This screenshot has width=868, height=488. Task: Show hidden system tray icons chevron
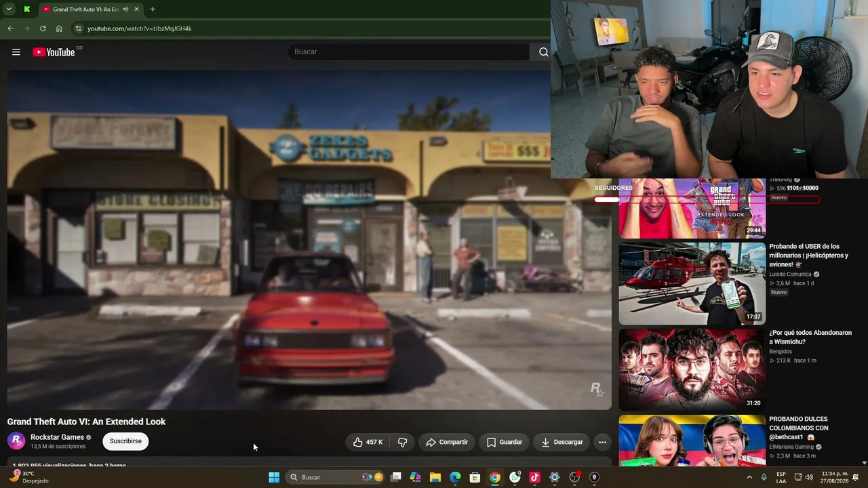[749, 477]
